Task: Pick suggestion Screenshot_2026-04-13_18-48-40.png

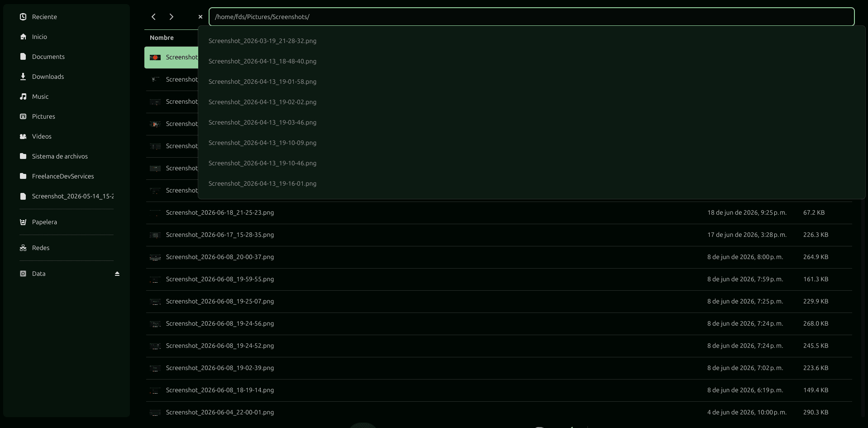Action: 531,61
